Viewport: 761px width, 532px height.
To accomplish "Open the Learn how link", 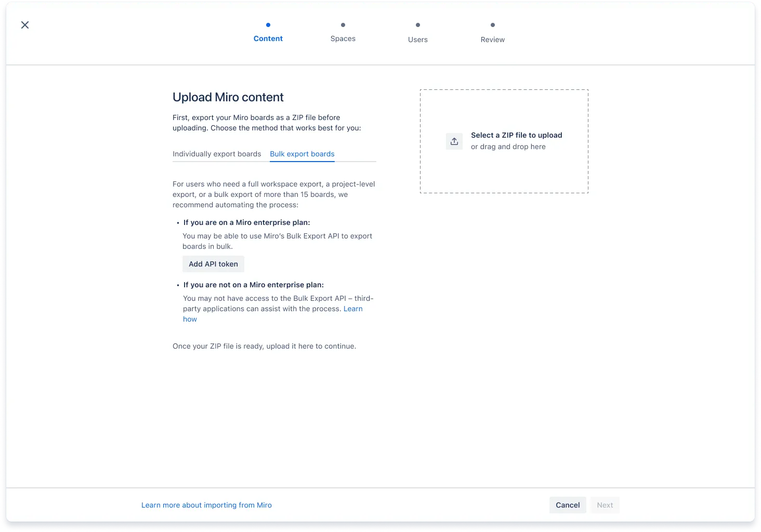I will point(353,309).
